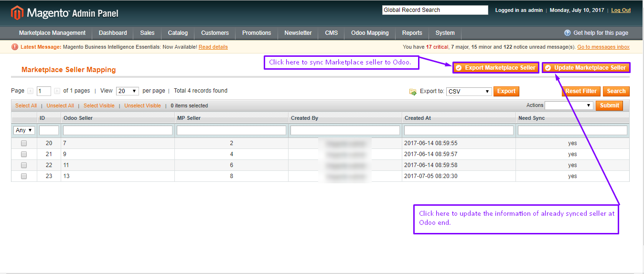Open the Reports menu

click(412, 33)
